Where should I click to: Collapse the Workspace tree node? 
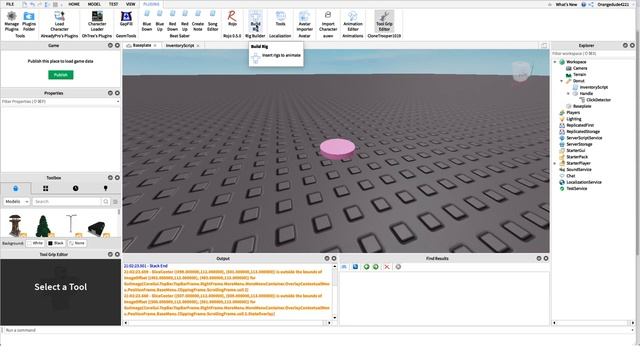click(555, 62)
